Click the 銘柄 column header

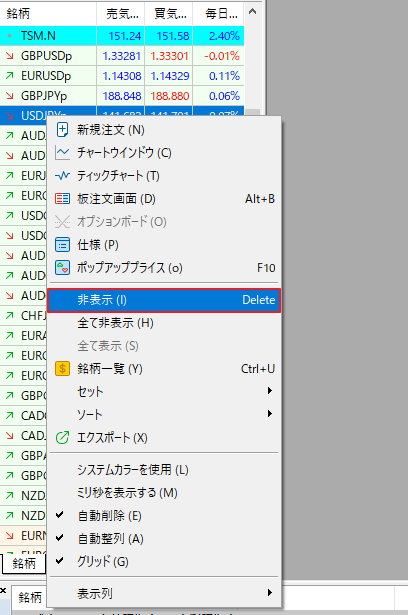tap(48, 14)
